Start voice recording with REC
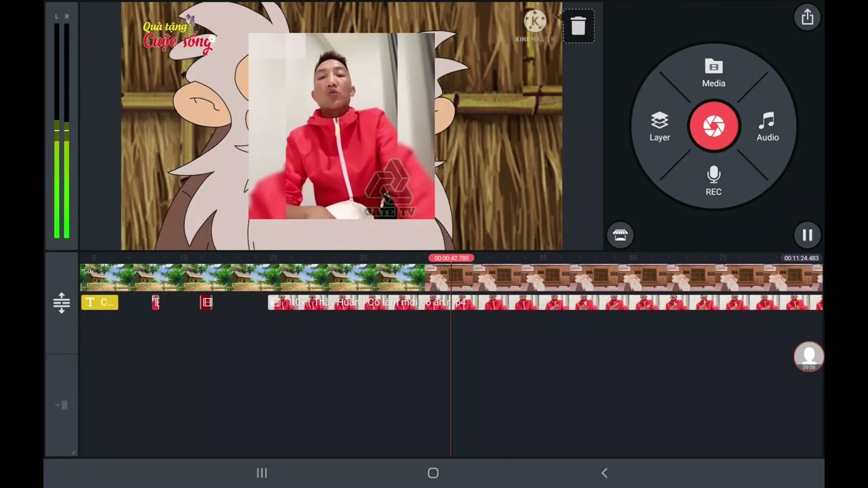Image resolution: width=868 pixels, height=488 pixels. click(713, 181)
